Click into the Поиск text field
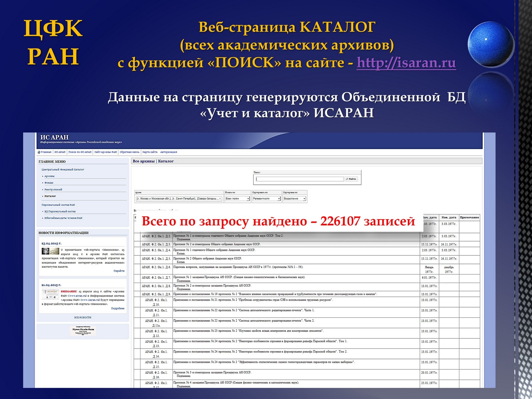The width and height of the screenshot is (532, 399). point(299,179)
